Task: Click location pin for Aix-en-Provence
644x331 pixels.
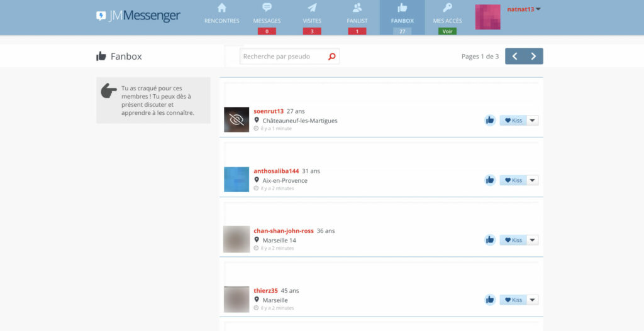Action: (257, 180)
